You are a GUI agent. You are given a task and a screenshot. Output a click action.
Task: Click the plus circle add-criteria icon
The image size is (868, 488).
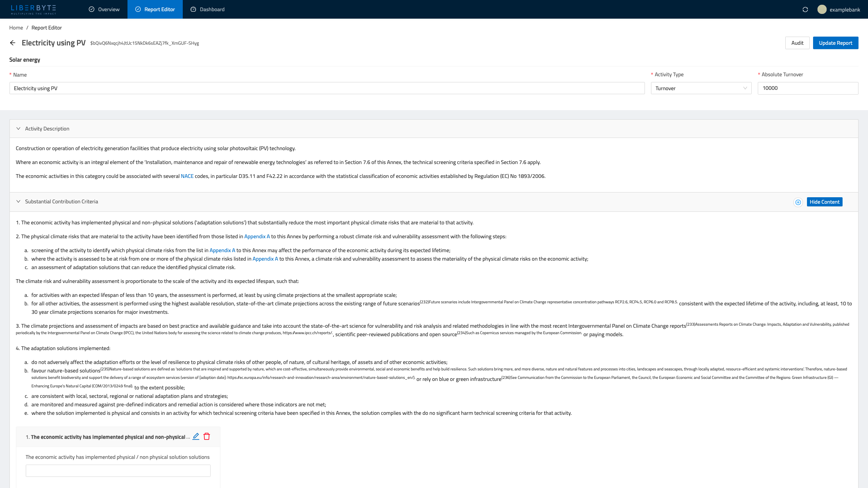pyautogui.click(x=798, y=202)
